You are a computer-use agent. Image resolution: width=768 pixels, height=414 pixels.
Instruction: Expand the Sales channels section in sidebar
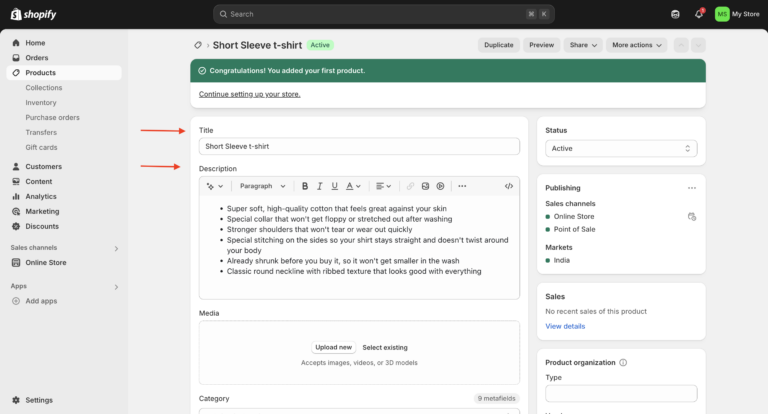[116, 247]
